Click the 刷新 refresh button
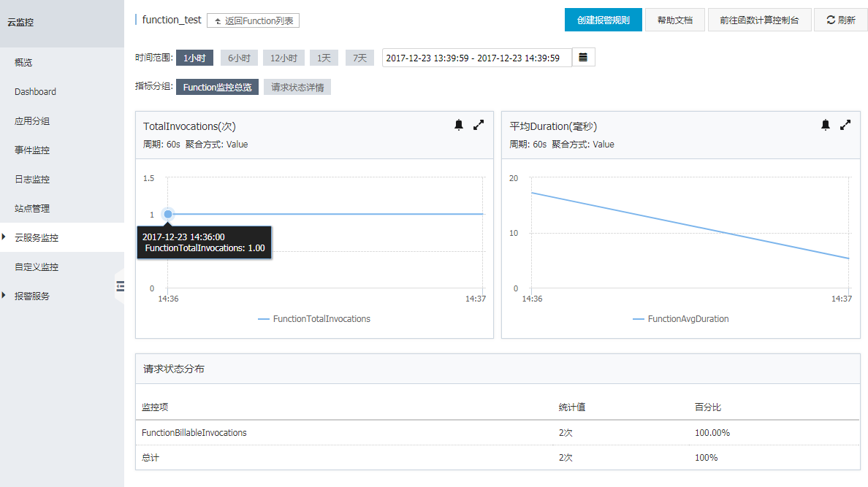Image resolution: width=868 pixels, height=487 pixels. click(841, 20)
